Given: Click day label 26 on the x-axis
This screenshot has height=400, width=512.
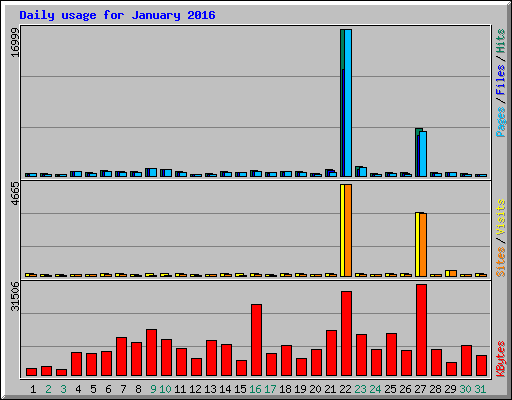Looking at the screenshot, I should point(405,389).
